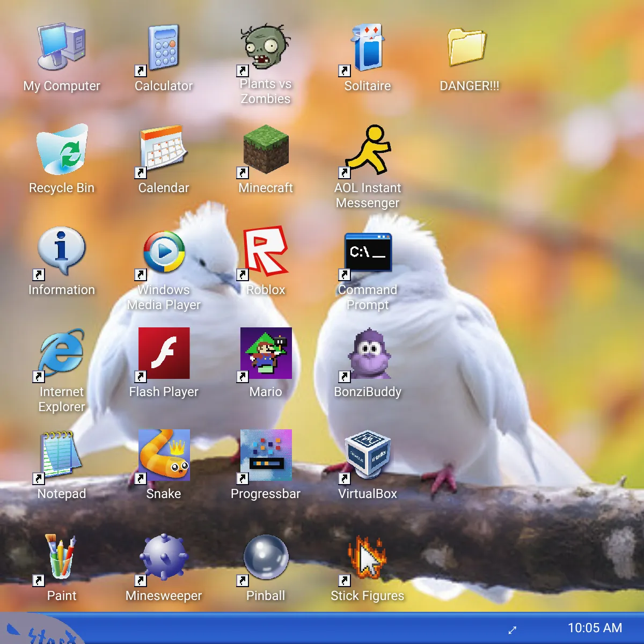The image size is (644, 644).
Task: Open AOL Instant Messenger icon
Action: point(368,149)
